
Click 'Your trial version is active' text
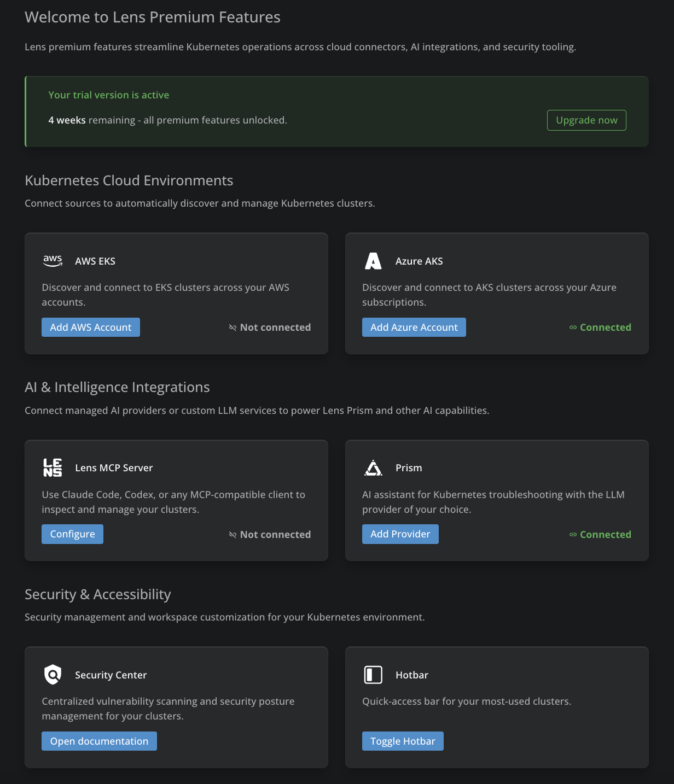pos(109,95)
